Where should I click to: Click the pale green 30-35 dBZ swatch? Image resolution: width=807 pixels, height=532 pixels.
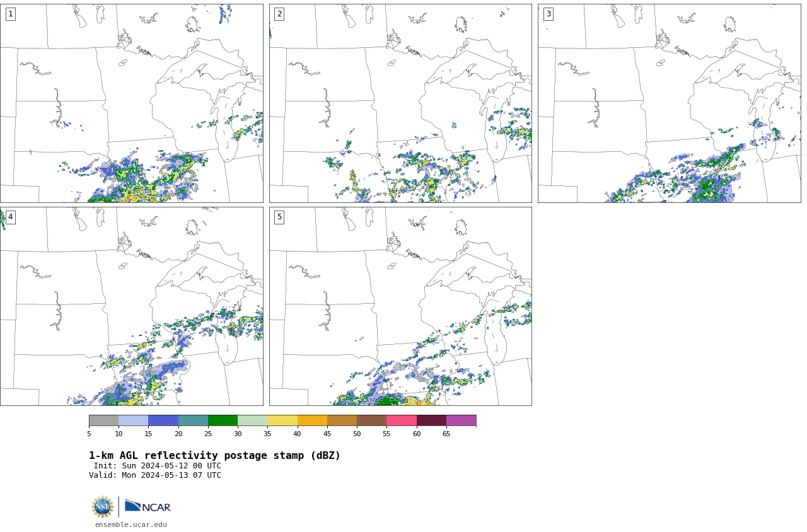pyautogui.click(x=253, y=420)
